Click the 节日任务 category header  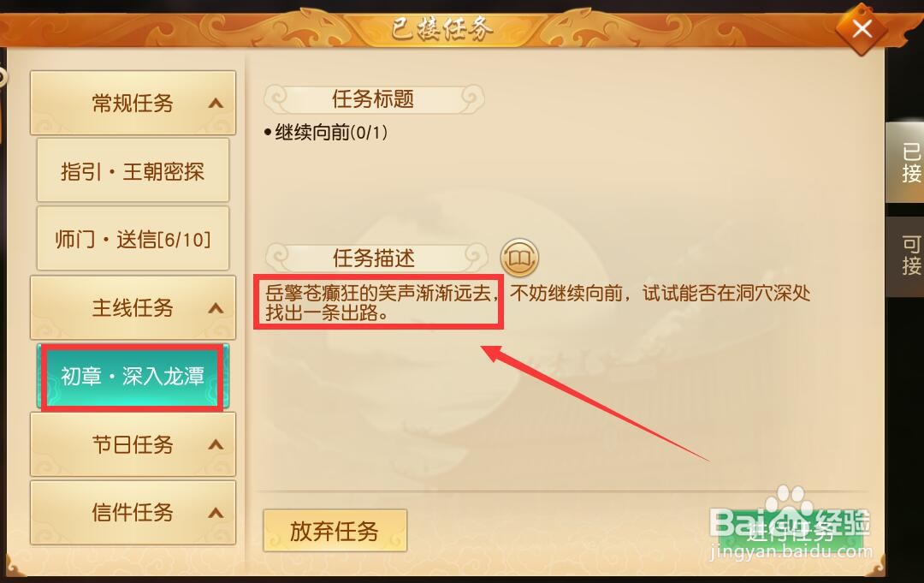click(x=133, y=444)
